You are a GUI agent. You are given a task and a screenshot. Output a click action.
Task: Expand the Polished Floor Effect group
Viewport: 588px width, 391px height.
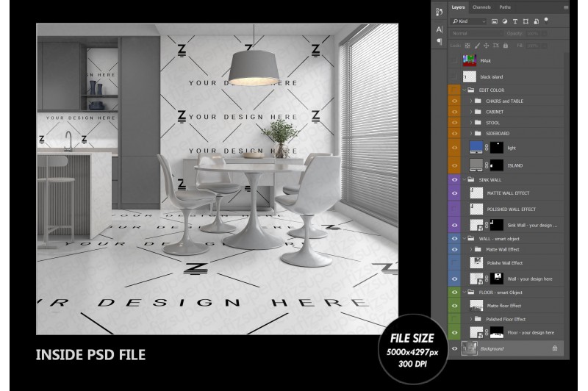pyautogui.click(x=471, y=319)
